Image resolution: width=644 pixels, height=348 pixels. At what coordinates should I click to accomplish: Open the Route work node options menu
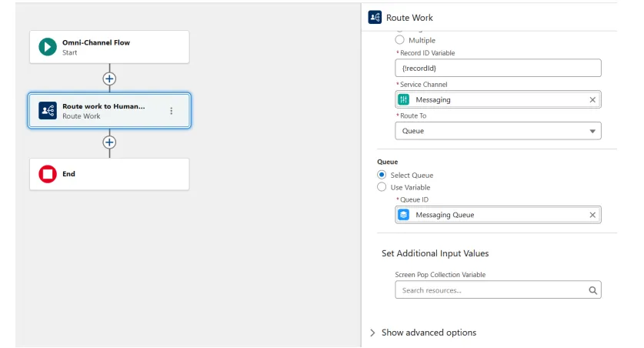tap(171, 111)
